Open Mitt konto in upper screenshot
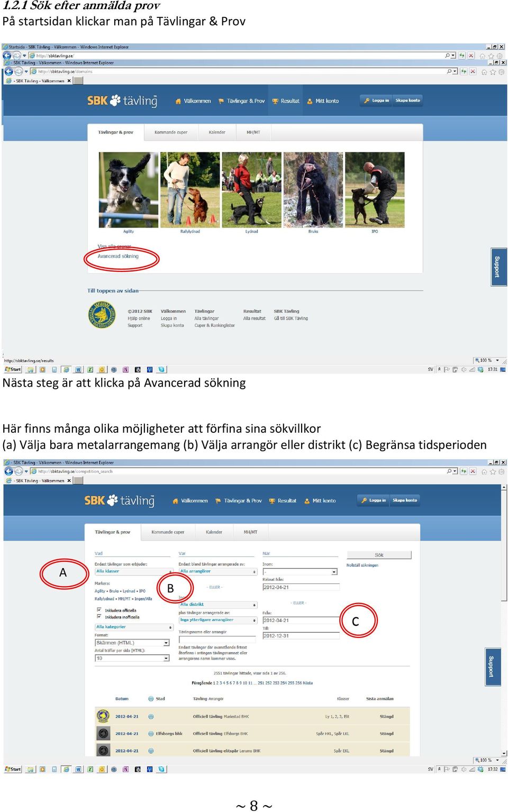This screenshot has height=812, width=508. tap(323, 101)
